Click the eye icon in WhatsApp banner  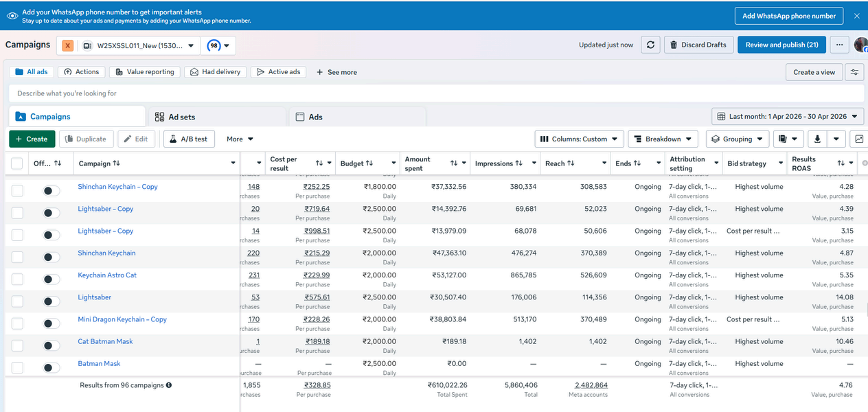coord(12,16)
